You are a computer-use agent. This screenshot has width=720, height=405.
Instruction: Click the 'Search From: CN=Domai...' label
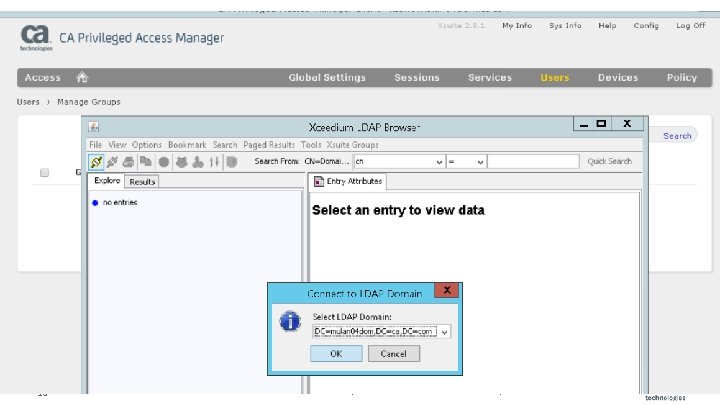click(302, 161)
